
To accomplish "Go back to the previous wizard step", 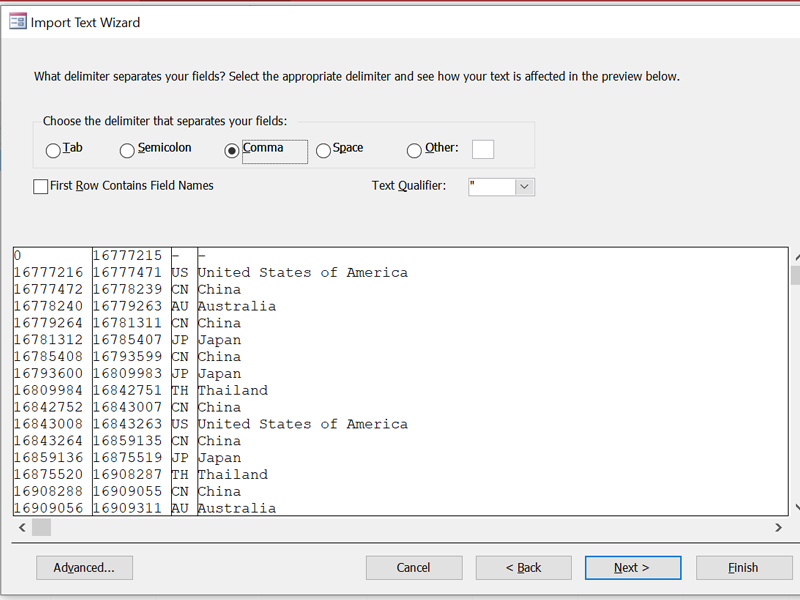I will tap(523, 567).
